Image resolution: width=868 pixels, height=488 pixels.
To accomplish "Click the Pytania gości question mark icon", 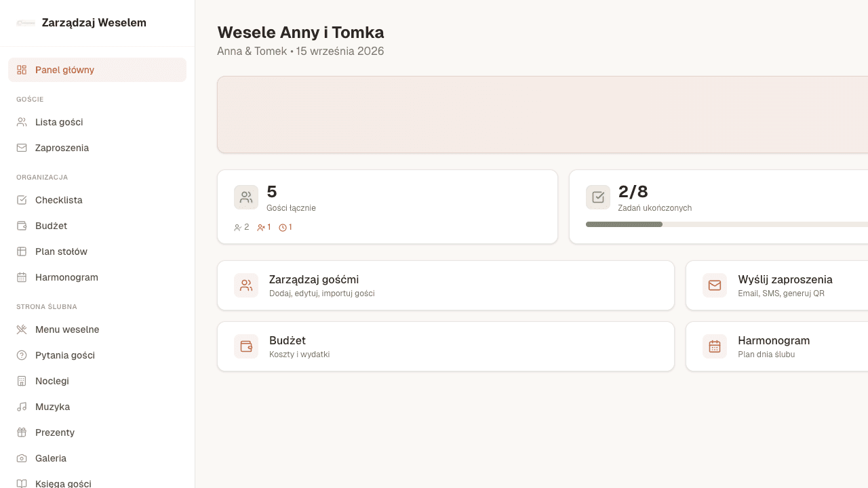I will point(22,355).
